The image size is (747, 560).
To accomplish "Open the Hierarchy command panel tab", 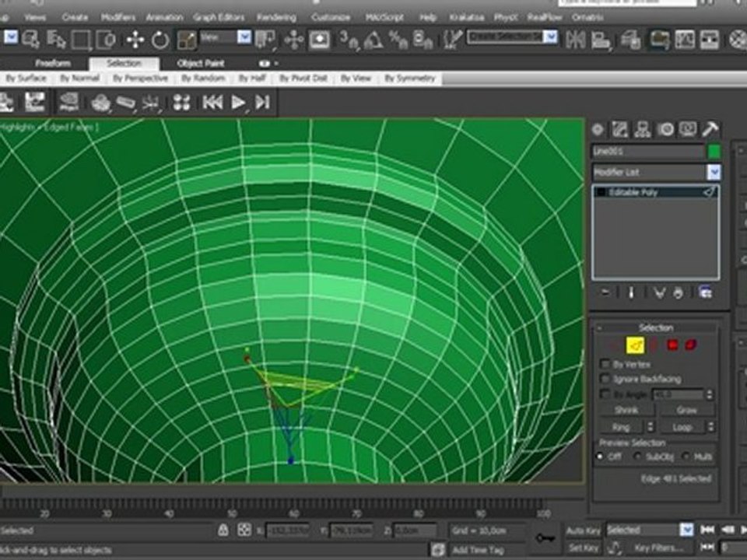I will (x=643, y=130).
